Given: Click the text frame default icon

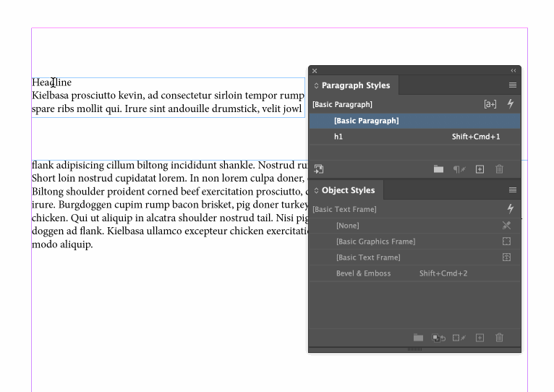Looking at the screenshot, I should (507, 257).
